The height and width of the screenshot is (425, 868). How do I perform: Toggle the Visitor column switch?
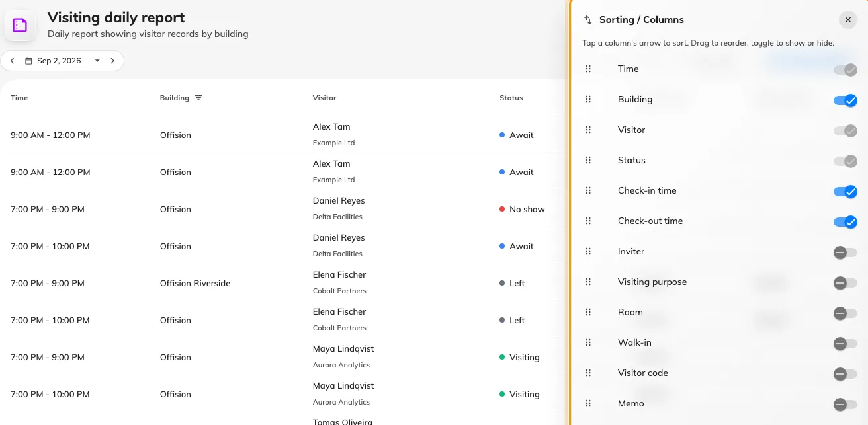coord(846,130)
